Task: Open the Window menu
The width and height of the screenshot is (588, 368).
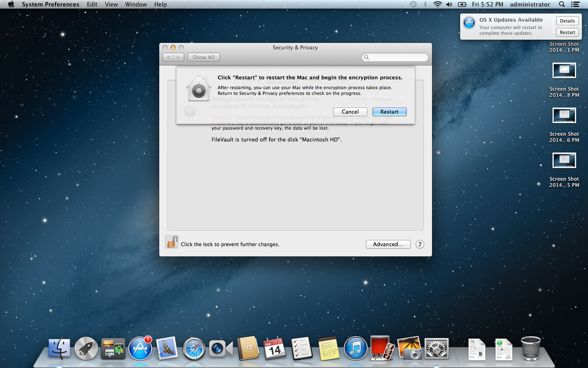Action: click(136, 4)
